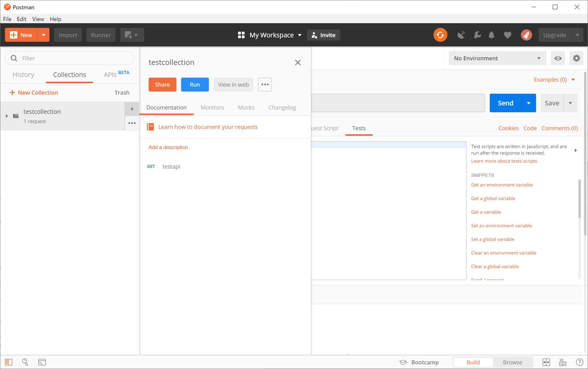The width and height of the screenshot is (588, 369).
Task: Open the No Environment selector
Action: pos(497,58)
